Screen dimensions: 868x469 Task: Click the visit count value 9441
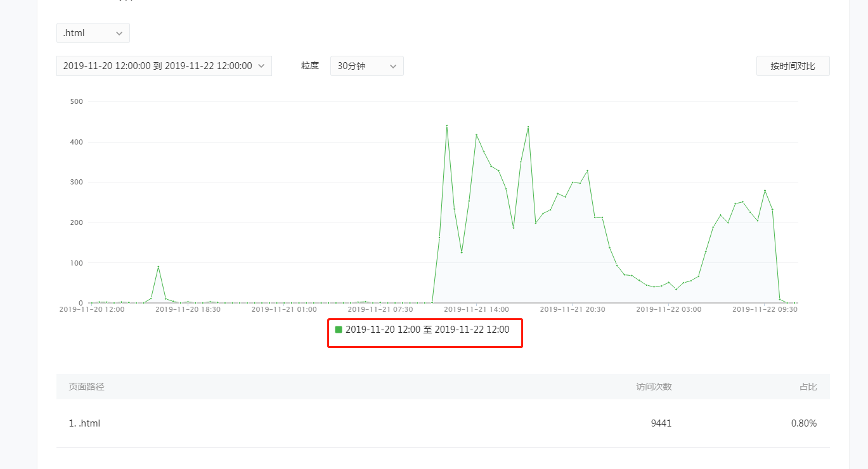(661, 423)
